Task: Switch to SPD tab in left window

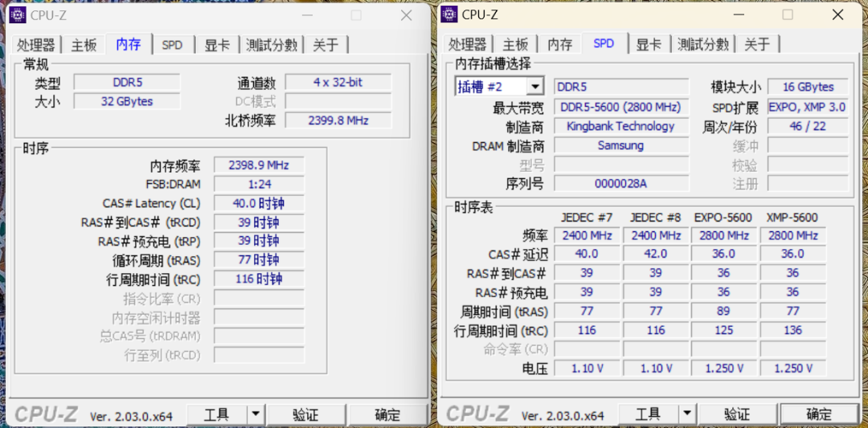Action: click(172, 45)
